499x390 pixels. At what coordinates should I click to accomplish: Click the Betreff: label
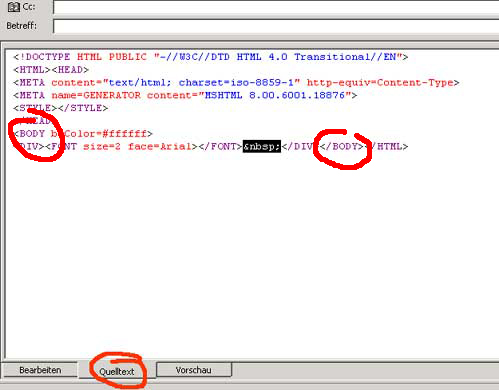click(x=22, y=26)
